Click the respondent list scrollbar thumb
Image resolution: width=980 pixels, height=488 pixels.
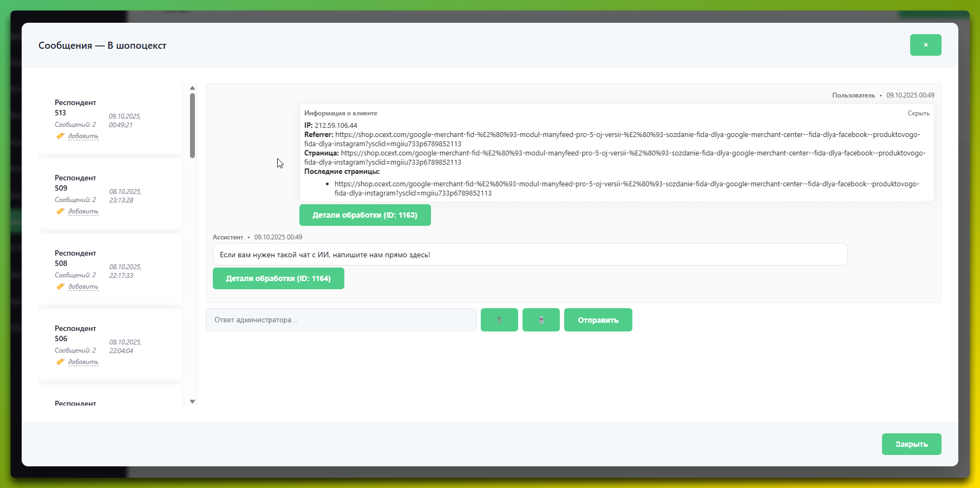point(192,126)
